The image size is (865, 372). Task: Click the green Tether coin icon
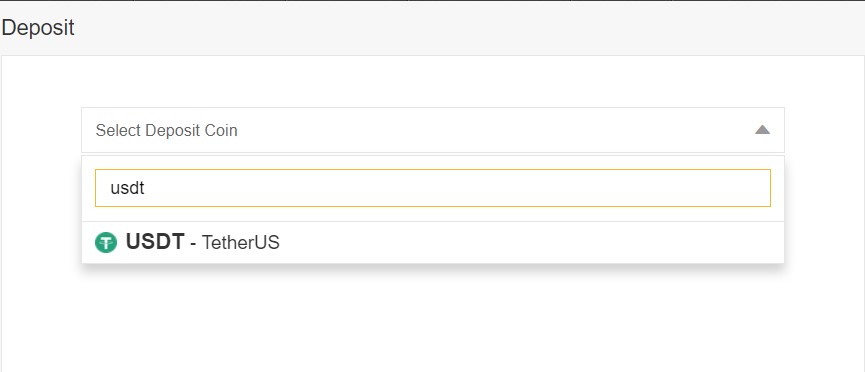105,242
